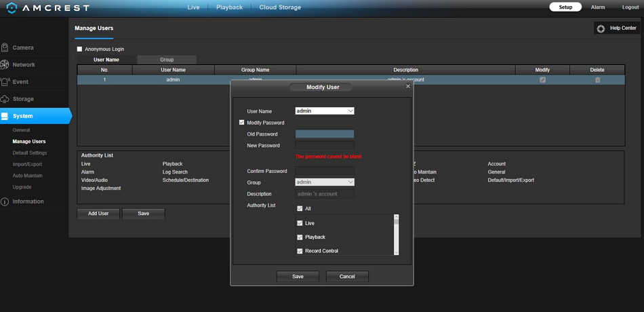Image resolution: width=644 pixels, height=312 pixels.
Task: Close the Modify User dialog
Action: click(407, 86)
